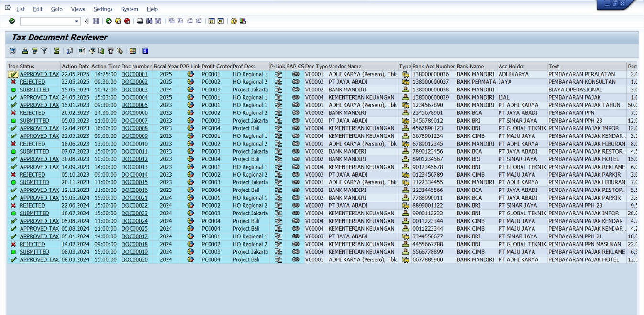Click the red Cancel icon
Screen dimensions: 644x315
click(127, 21)
